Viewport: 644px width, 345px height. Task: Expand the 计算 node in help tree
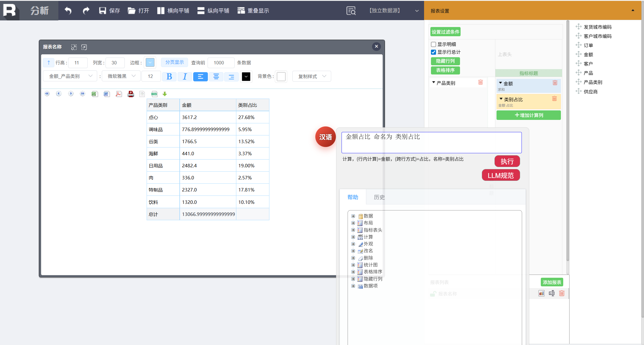click(x=353, y=237)
